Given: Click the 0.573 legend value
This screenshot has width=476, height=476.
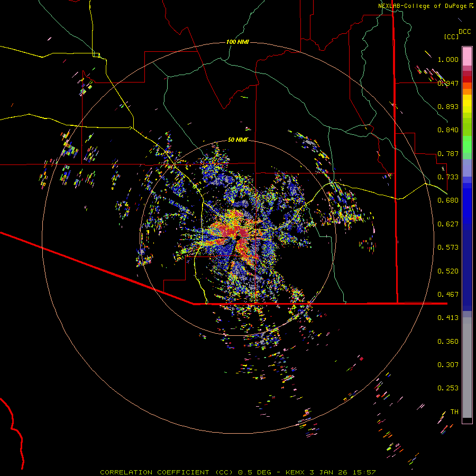Looking at the screenshot, I should (448, 248).
